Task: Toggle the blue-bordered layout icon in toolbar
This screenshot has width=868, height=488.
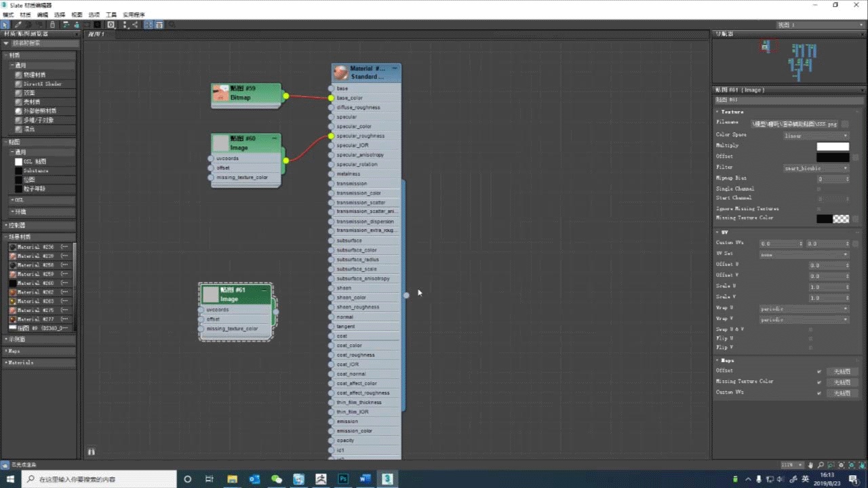Action: tap(149, 25)
